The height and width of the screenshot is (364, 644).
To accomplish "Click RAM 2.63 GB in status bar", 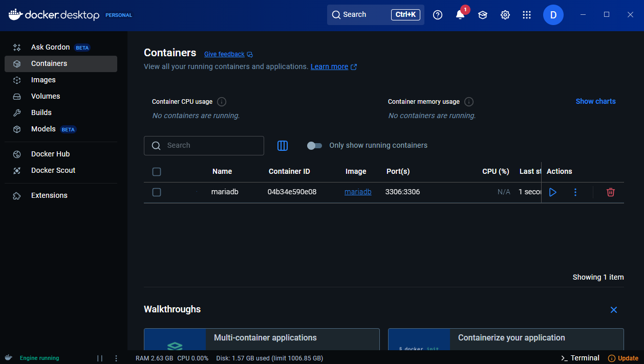I will point(154,358).
